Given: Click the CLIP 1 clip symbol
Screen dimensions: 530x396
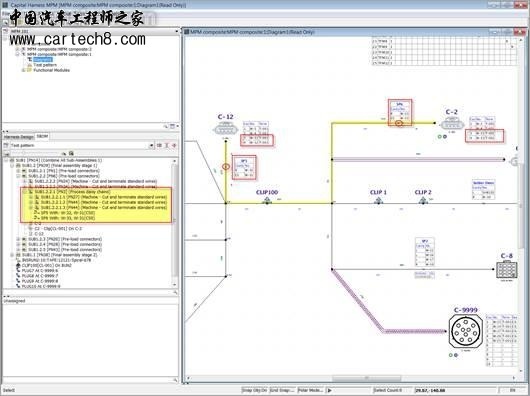Looking at the screenshot, I should [x=378, y=201].
